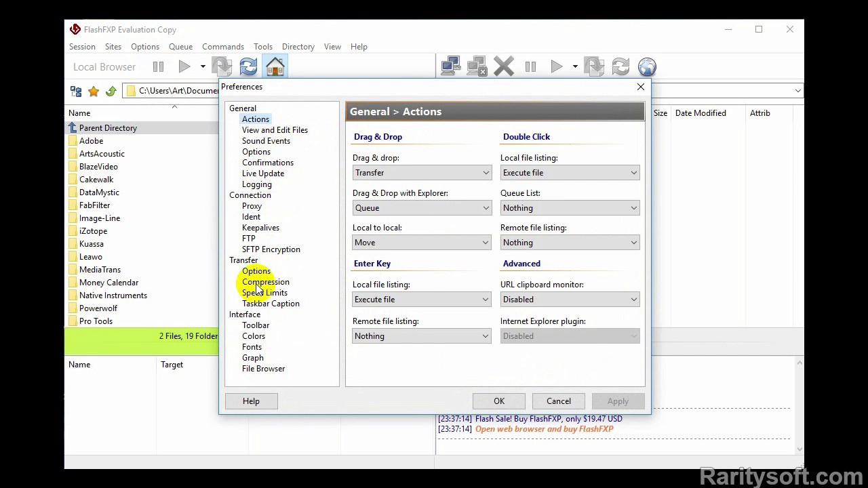The width and height of the screenshot is (868, 488).
Task: Click the folder tree icon by path bar
Action: click(76, 91)
